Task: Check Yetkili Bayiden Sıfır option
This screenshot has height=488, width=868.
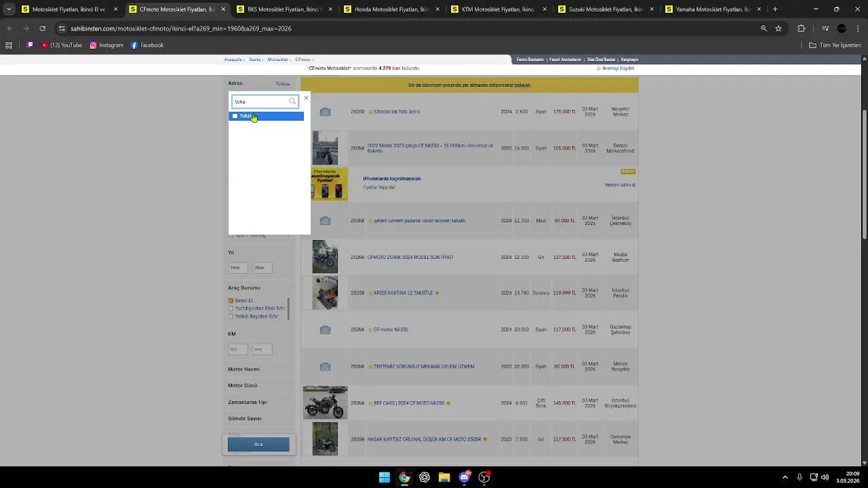Action: click(x=231, y=317)
